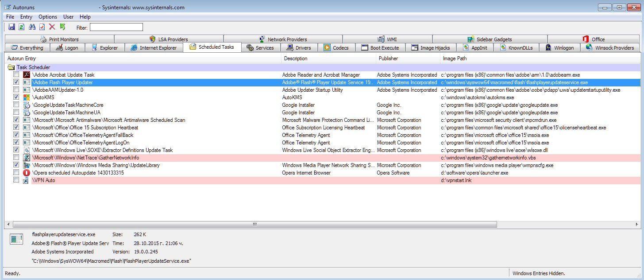The width and height of the screenshot is (644, 280).
Task: Click the Save toolbar icon
Action: point(12,27)
